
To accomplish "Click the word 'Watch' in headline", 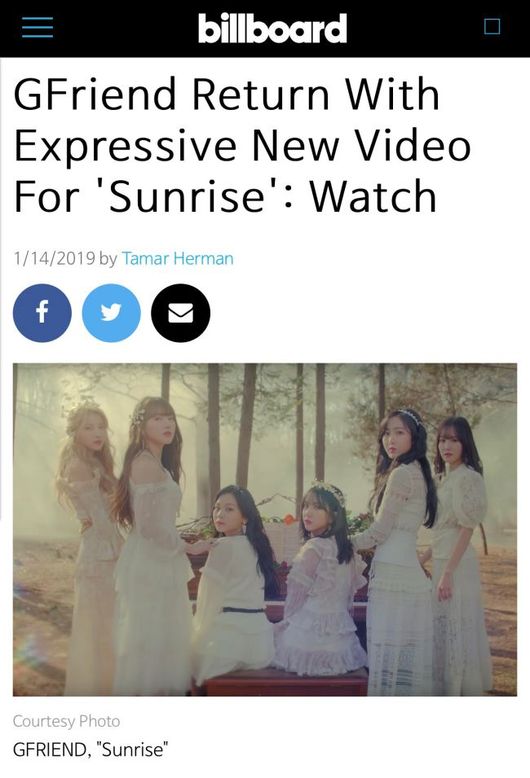I will pos(373,196).
